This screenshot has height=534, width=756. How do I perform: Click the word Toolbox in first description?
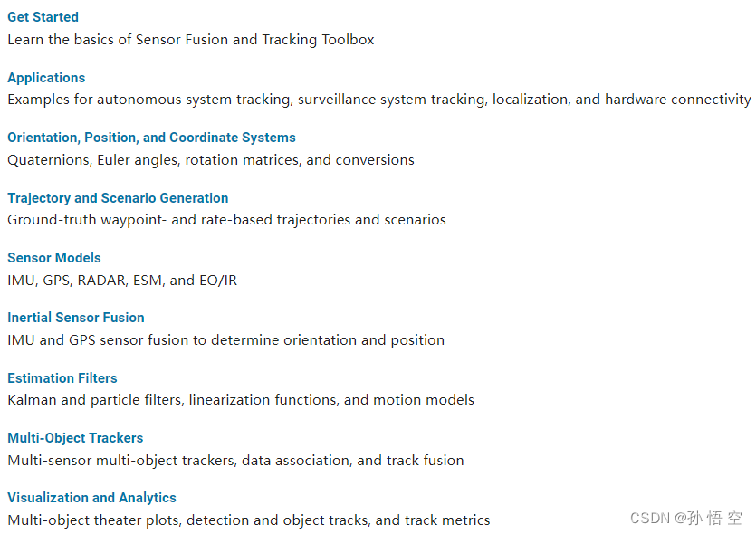pyautogui.click(x=348, y=40)
